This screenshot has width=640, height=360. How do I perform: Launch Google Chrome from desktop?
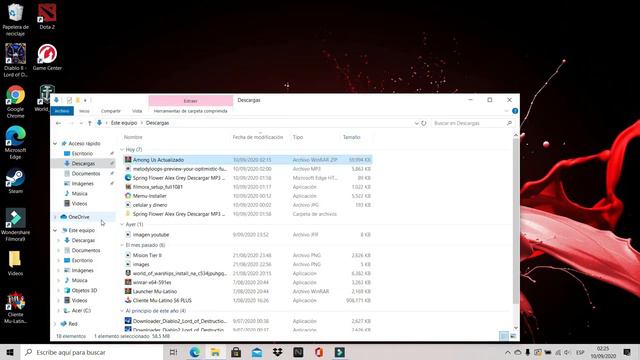[x=16, y=102]
